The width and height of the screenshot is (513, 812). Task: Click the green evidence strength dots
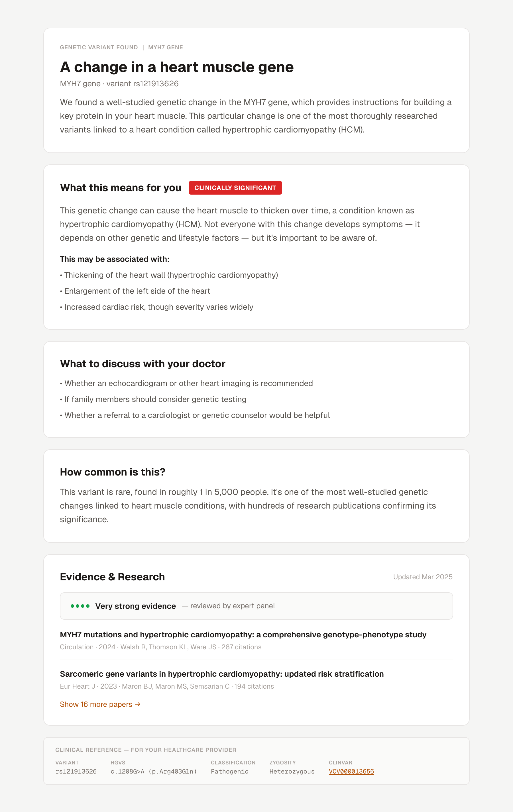pyautogui.click(x=80, y=606)
